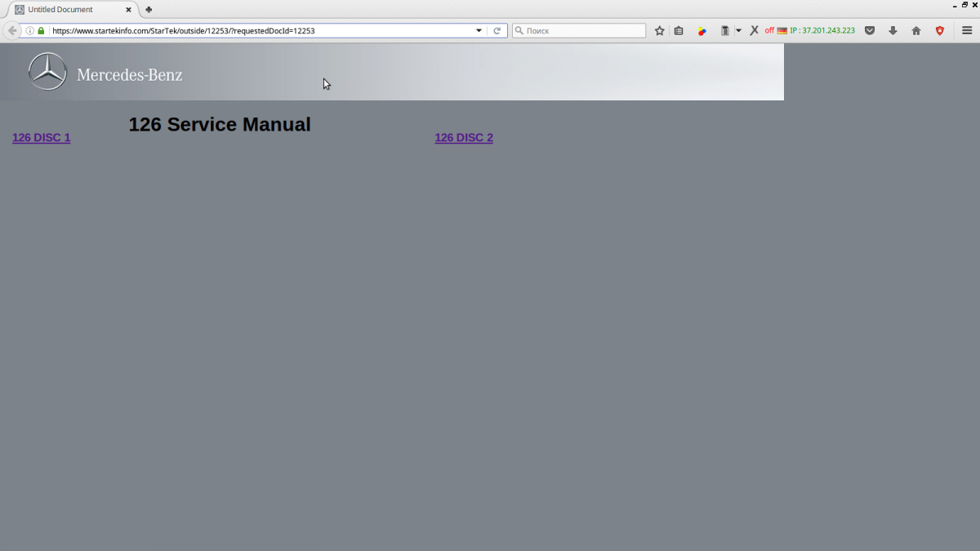Go to the browser home page
This screenshot has width=980, height=551.
(916, 31)
